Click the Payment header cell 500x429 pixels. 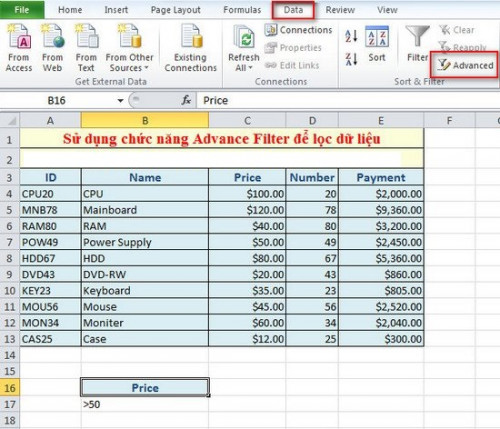point(381,177)
